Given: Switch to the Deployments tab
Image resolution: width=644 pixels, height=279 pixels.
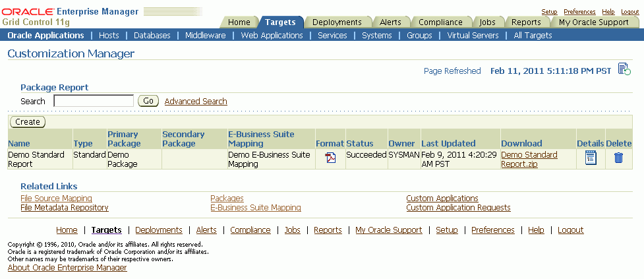Looking at the screenshot, I should (x=337, y=22).
